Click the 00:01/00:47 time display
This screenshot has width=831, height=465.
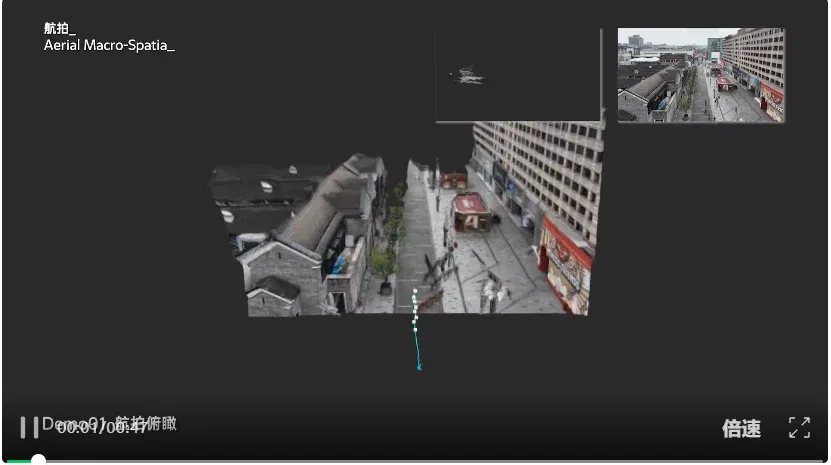(101, 427)
